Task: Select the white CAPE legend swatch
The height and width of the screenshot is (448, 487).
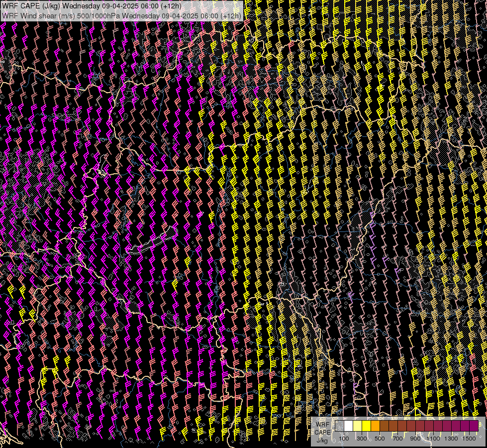Action: coord(348,426)
